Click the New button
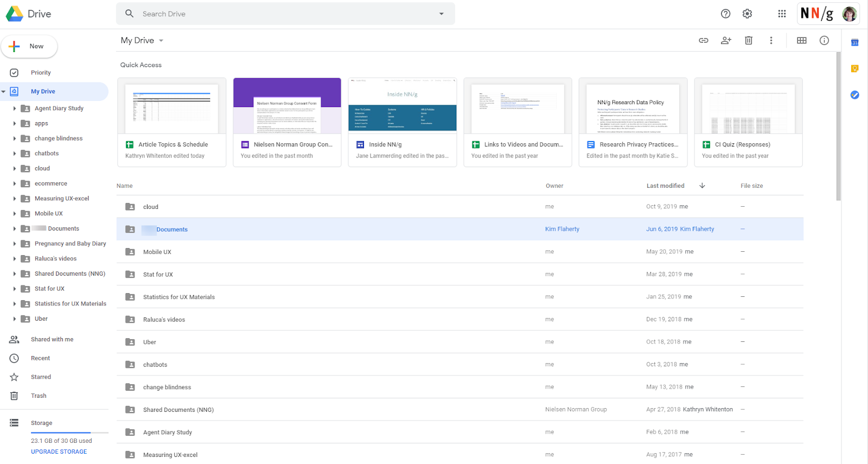This screenshot has height=464, width=868. click(29, 46)
